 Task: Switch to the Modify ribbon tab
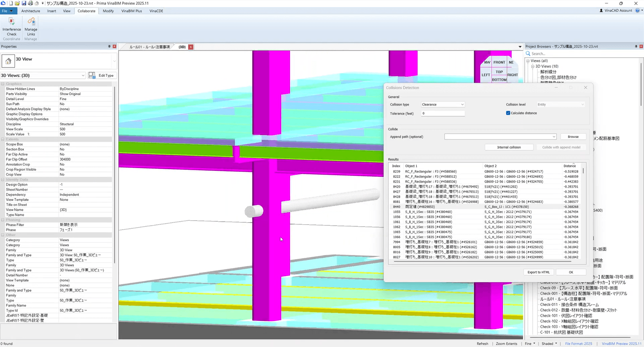[108, 11]
